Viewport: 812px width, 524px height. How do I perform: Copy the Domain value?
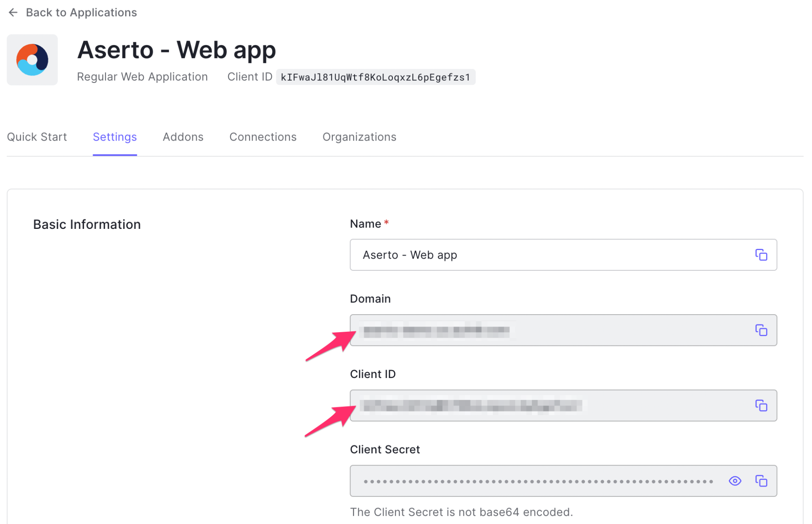click(761, 330)
